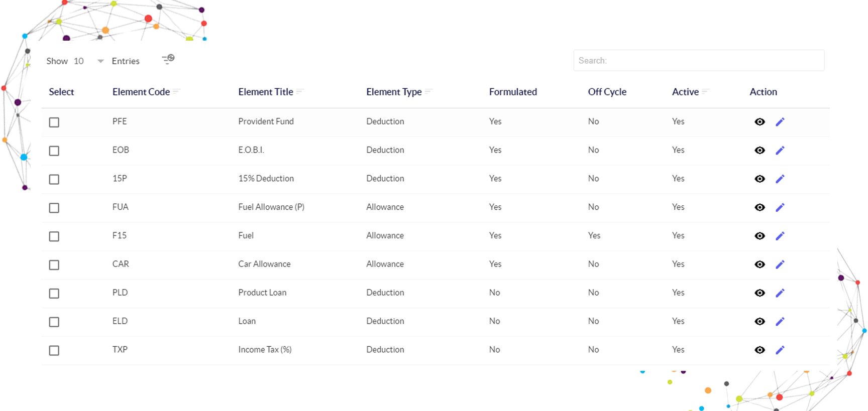Click the pencil icon for Product Loan

click(x=780, y=293)
